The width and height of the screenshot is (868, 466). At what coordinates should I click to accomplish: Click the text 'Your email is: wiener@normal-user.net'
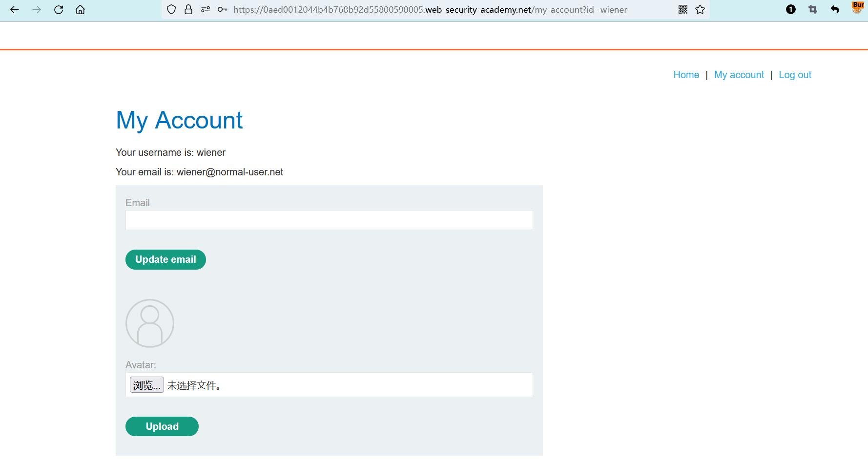[199, 172]
